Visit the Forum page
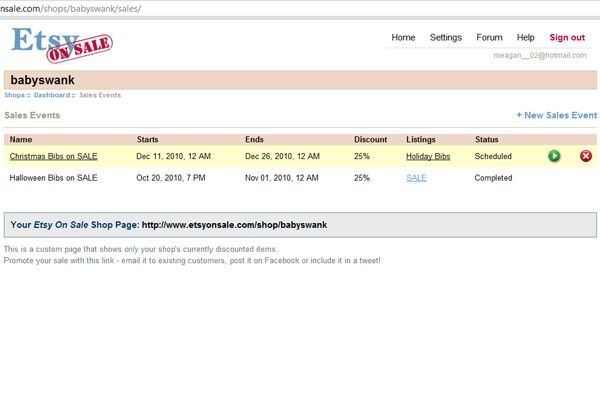This screenshot has height=400, width=600. [489, 38]
